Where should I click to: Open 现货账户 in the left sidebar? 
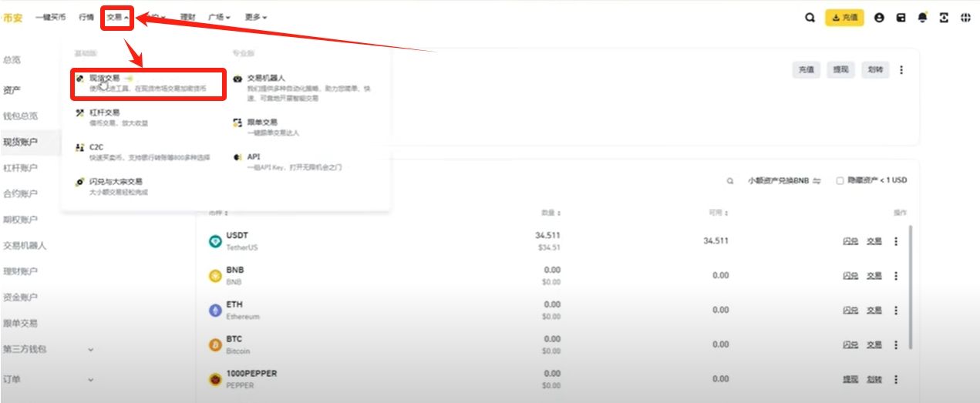pyautogui.click(x=20, y=142)
